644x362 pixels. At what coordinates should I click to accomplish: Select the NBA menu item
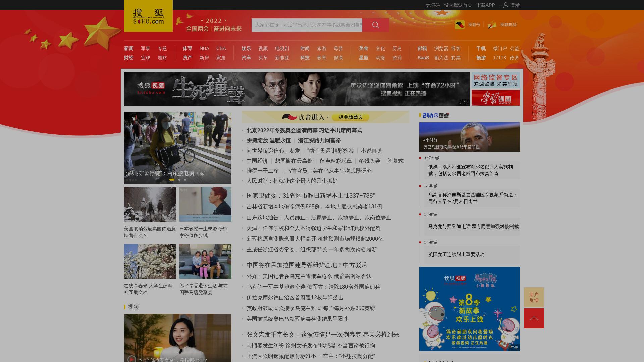pos(204,48)
